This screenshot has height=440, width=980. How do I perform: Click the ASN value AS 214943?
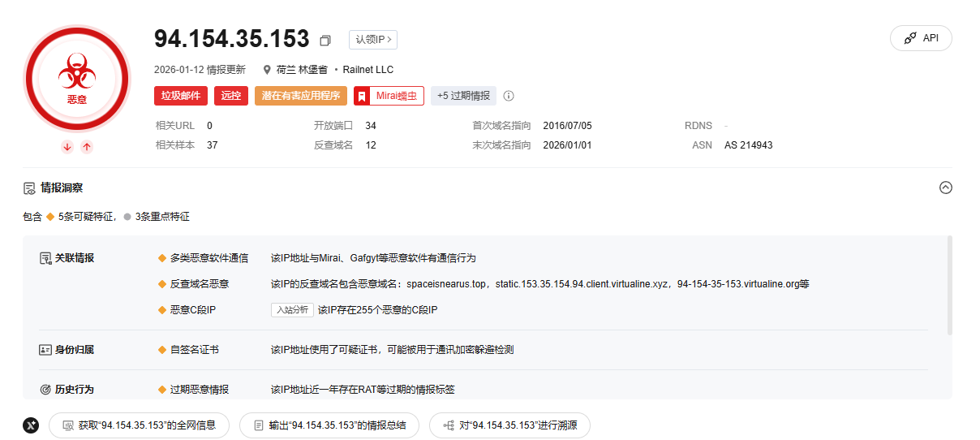(x=749, y=145)
